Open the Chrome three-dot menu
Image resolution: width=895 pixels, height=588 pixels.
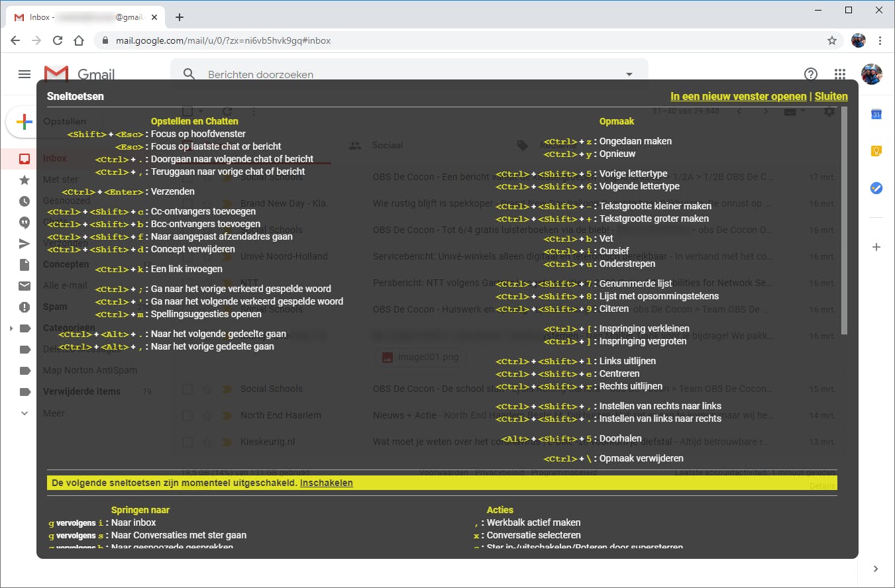(x=880, y=40)
